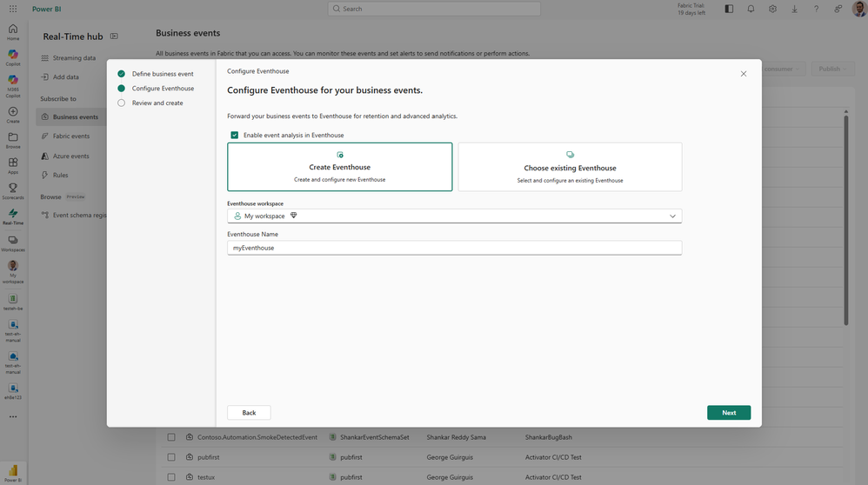Open Workspaces in the left rail
The width and height of the screenshot is (868, 485).
pyautogui.click(x=13, y=243)
